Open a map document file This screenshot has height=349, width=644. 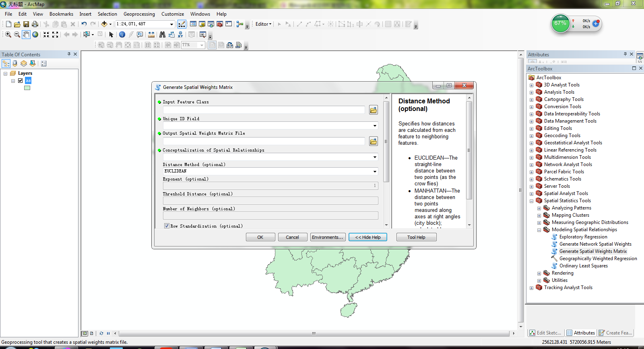(x=17, y=24)
